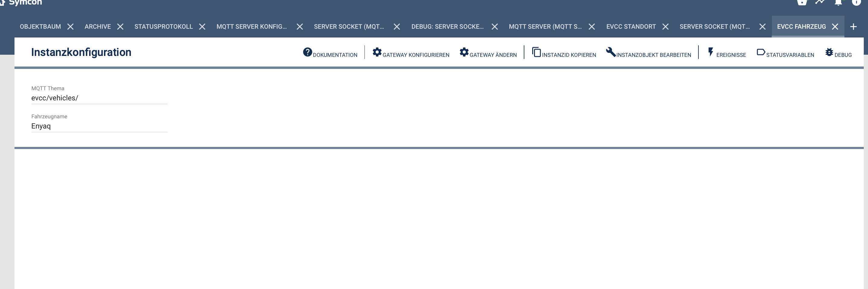Open Instanzobjekt Bearbeiten wrench icon

(x=611, y=52)
